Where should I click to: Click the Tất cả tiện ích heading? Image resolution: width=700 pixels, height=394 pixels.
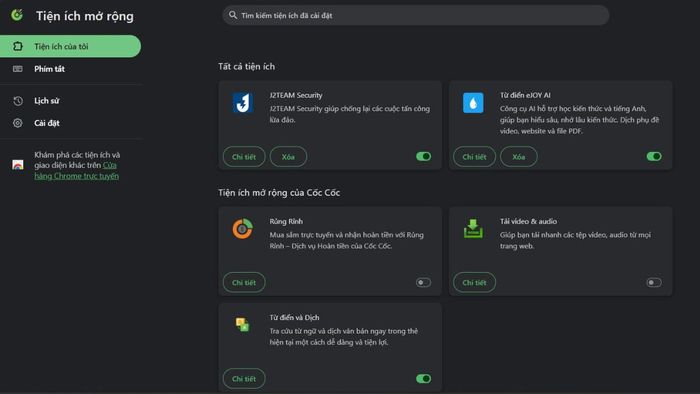(246, 66)
